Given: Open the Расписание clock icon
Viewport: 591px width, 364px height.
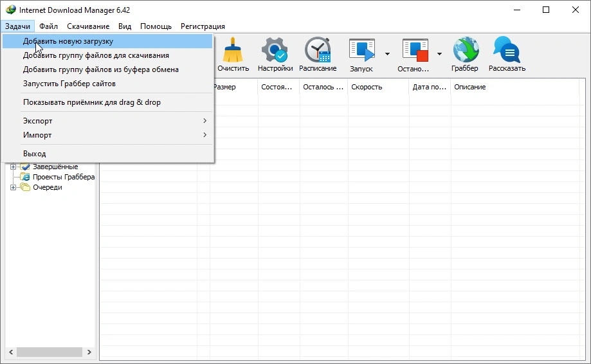Looking at the screenshot, I should click(x=318, y=50).
